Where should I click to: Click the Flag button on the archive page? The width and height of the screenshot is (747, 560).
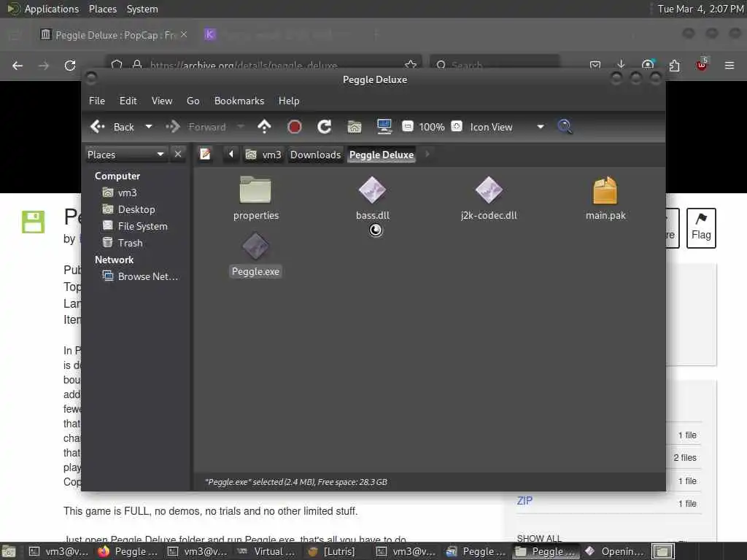pyautogui.click(x=701, y=227)
